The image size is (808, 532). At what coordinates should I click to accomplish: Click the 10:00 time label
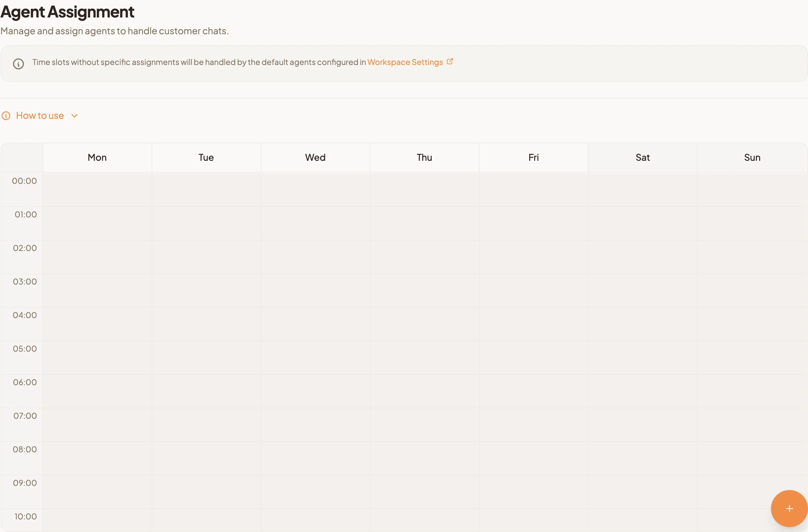[26, 517]
